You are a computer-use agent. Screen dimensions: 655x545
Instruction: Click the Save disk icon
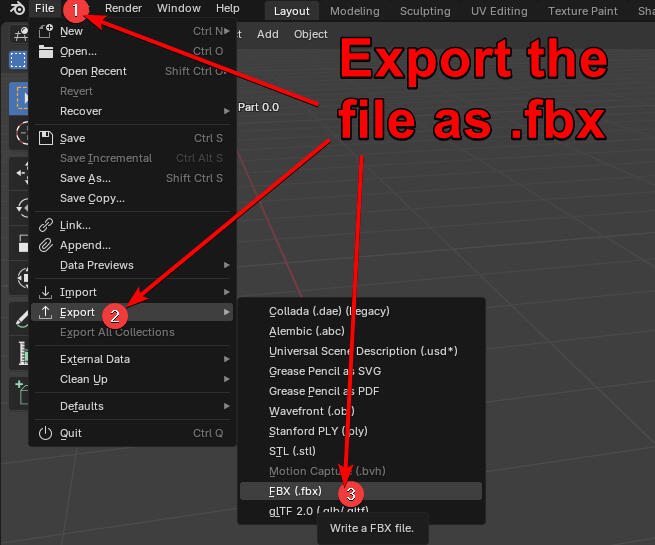click(45, 138)
